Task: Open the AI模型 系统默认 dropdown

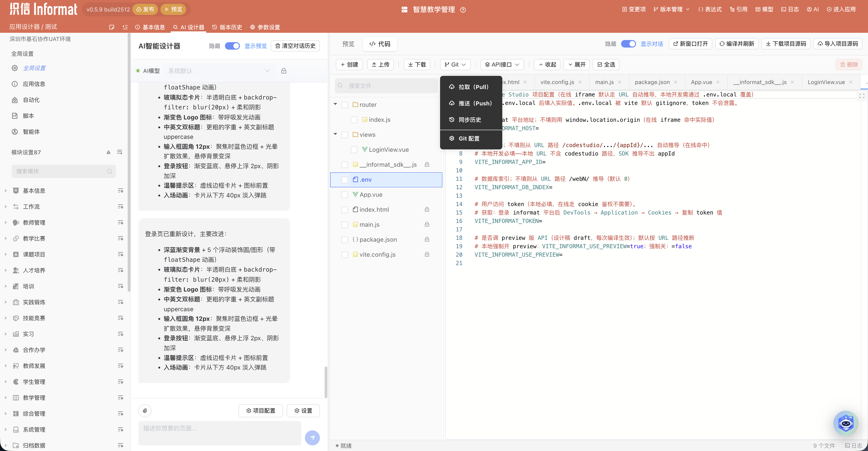Action: pyautogui.click(x=219, y=71)
